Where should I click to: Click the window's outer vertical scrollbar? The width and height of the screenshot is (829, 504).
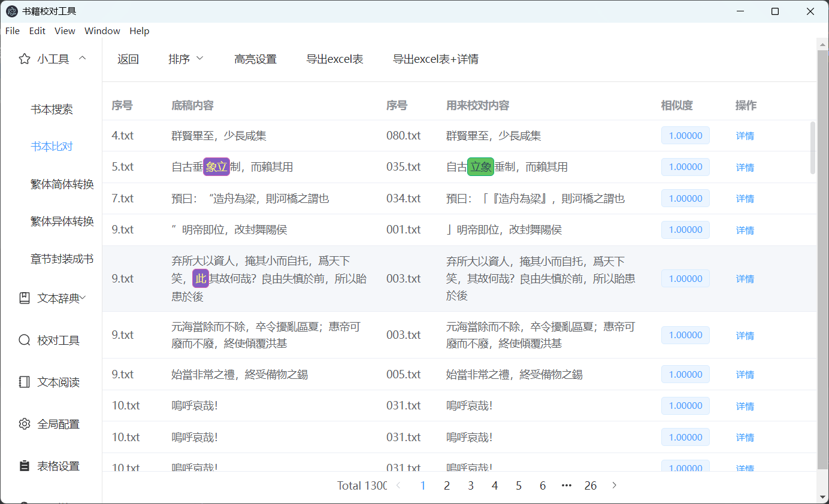point(822,260)
